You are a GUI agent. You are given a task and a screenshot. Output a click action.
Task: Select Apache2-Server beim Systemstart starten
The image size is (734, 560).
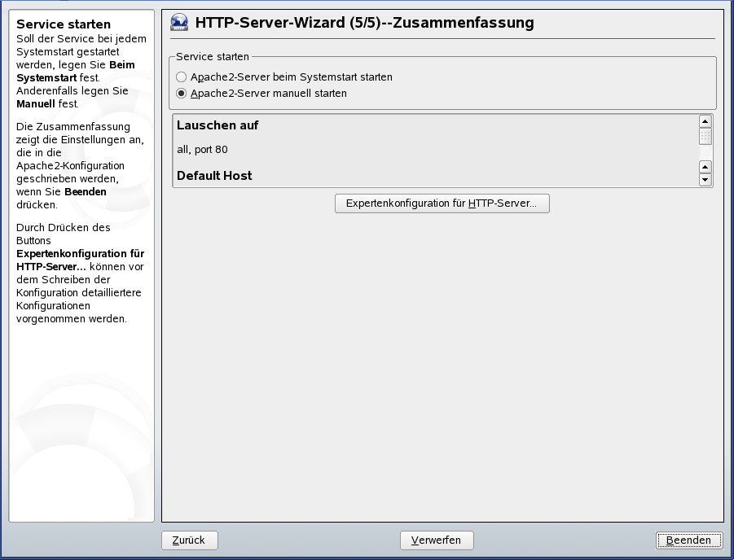click(284, 77)
